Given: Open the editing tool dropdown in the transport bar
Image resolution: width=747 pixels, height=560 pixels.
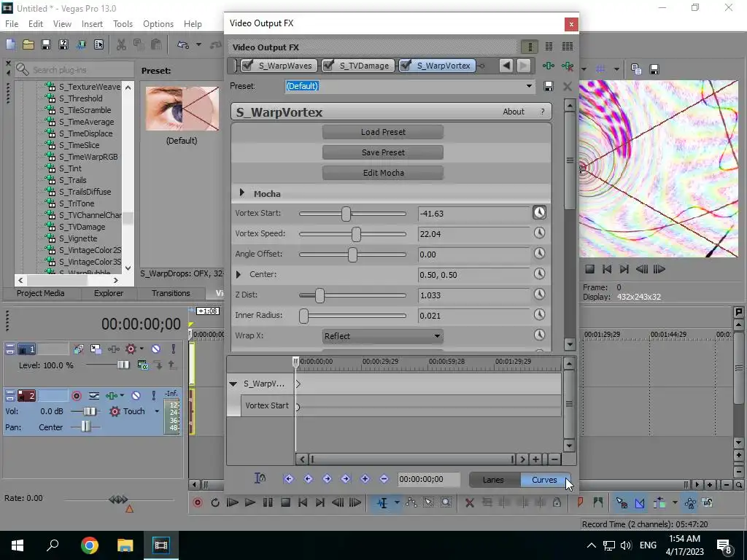Looking at the screenshot, I should click(x=396, y=502).
